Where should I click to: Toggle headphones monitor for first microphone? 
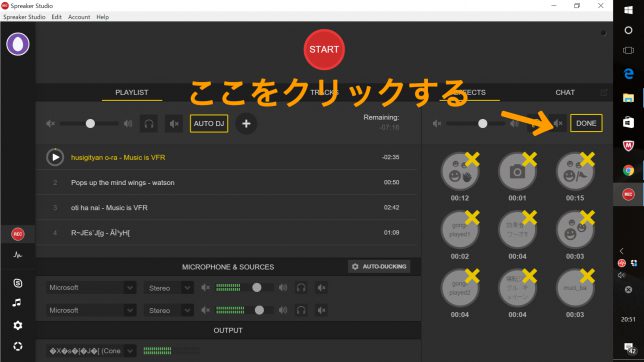tap(301, 288)
